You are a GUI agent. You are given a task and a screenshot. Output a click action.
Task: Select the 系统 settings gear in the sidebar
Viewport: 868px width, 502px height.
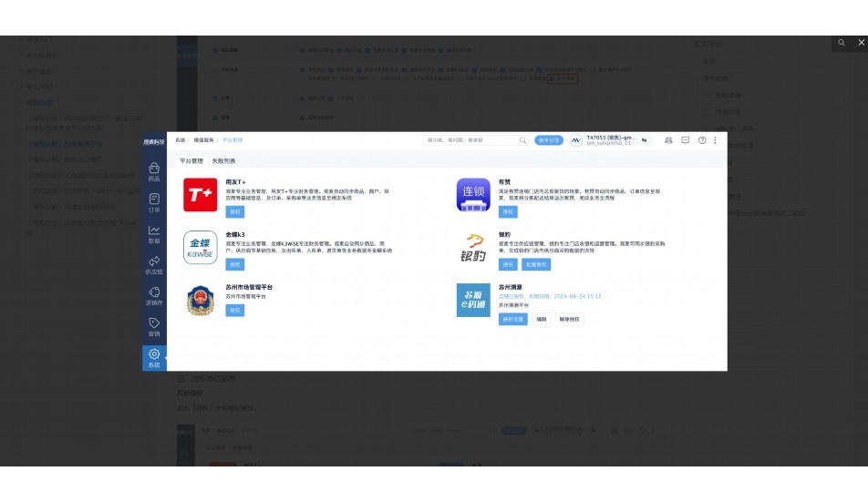click(x=154, y=357)
